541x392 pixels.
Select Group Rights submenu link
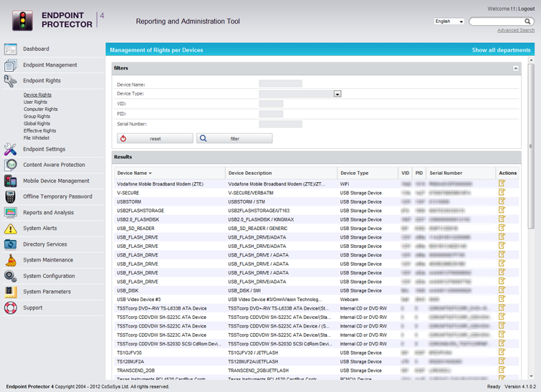37,117
